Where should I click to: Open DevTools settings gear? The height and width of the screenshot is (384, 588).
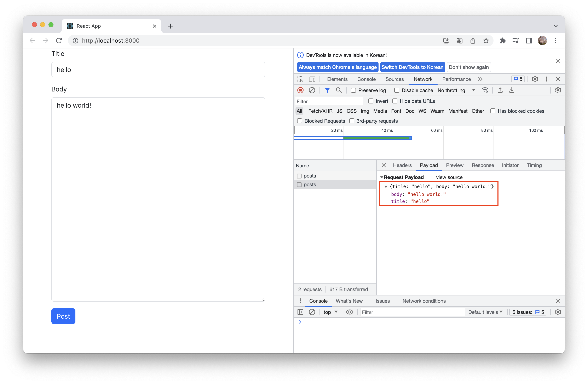coord(535,79)
